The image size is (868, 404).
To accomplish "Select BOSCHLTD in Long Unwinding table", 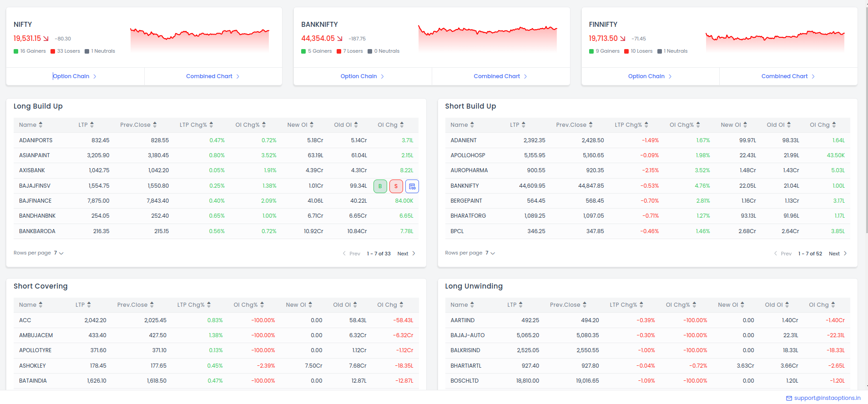I will (464, 381).
